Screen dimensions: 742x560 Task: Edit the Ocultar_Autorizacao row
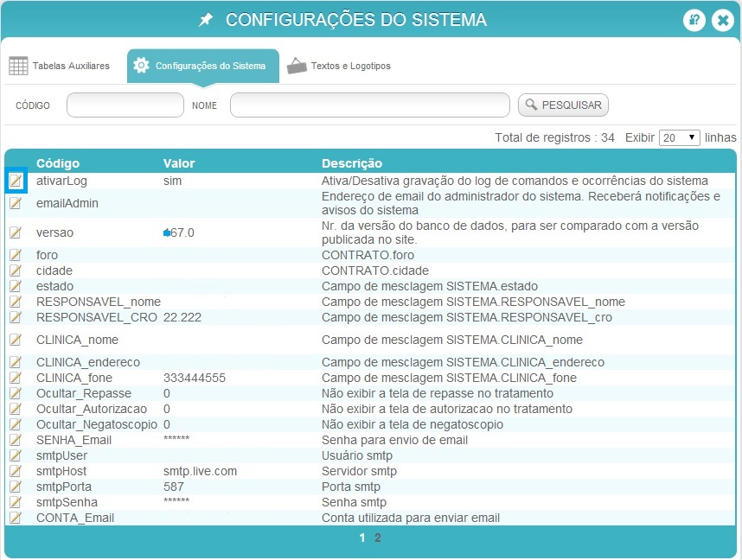[x=16, y=409]
